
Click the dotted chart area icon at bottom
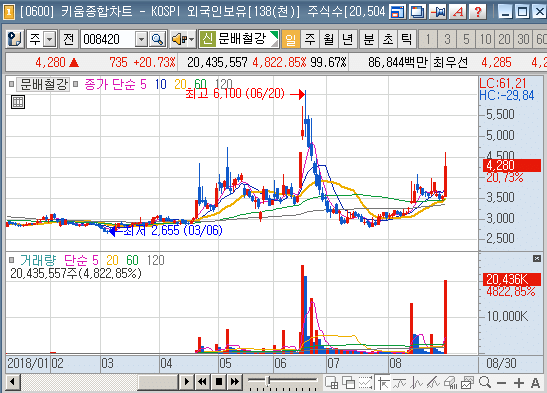click(x=365, y=383)
